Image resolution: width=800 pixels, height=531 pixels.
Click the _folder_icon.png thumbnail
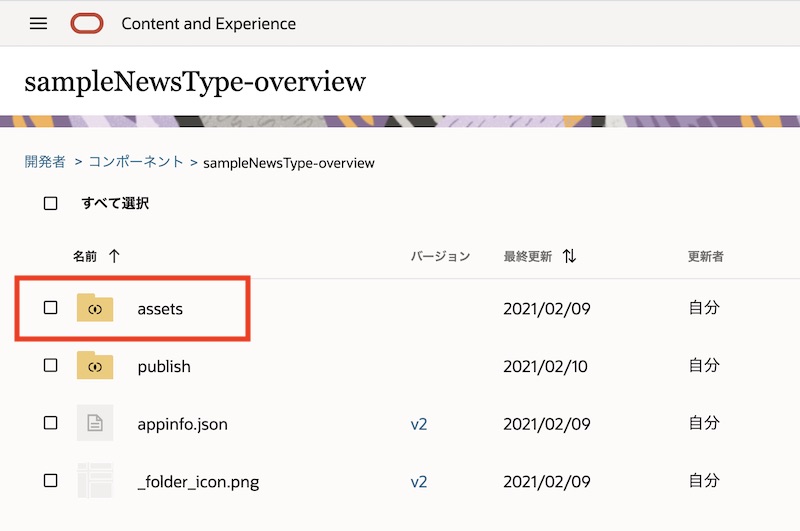pos(95,481)
